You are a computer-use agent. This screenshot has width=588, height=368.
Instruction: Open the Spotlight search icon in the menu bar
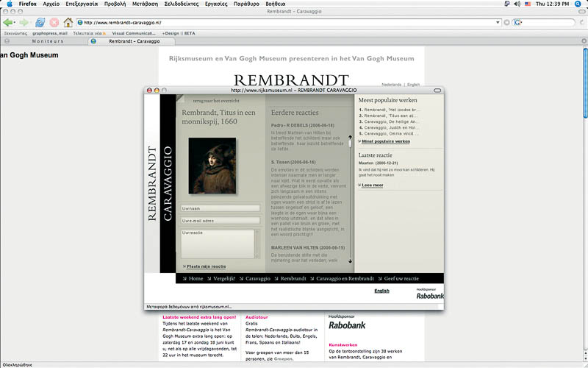pyautogui.click(x=578, y=4)
